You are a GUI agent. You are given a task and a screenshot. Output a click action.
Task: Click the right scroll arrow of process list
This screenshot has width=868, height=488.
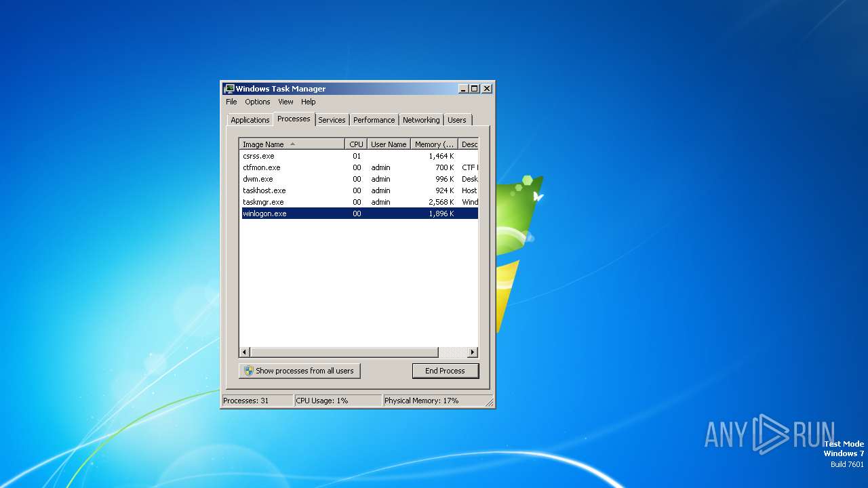(x=473, y=352)
